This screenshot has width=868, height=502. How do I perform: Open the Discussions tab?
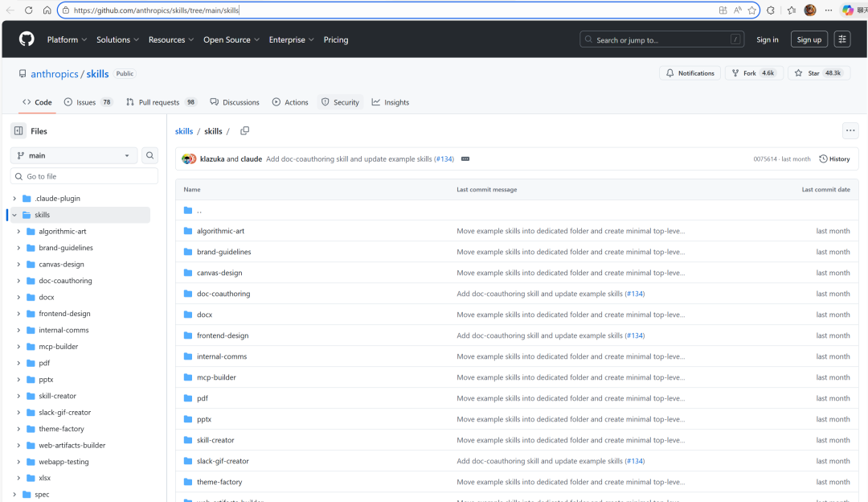coord(235,102)
